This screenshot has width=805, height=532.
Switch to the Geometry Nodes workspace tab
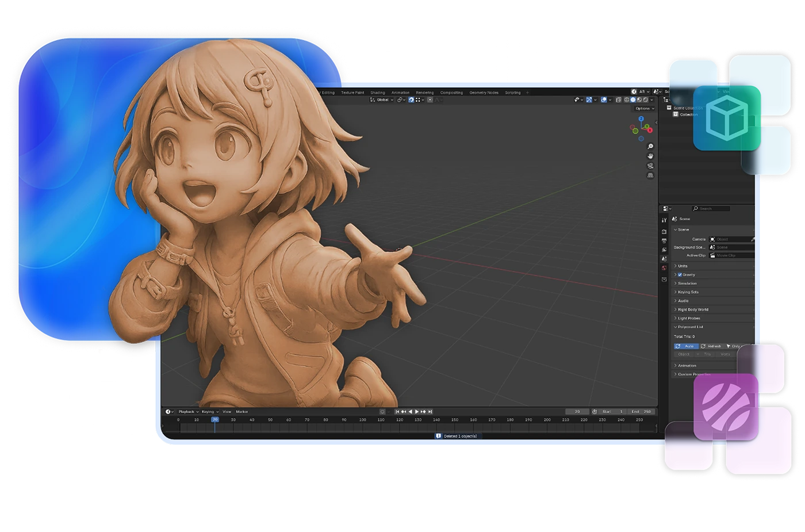click(x=484, y=93)
